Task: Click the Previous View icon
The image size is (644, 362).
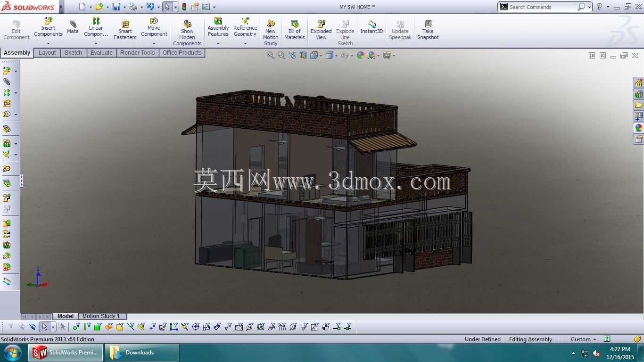Action: pyautogui.click(x=292, y=55)
